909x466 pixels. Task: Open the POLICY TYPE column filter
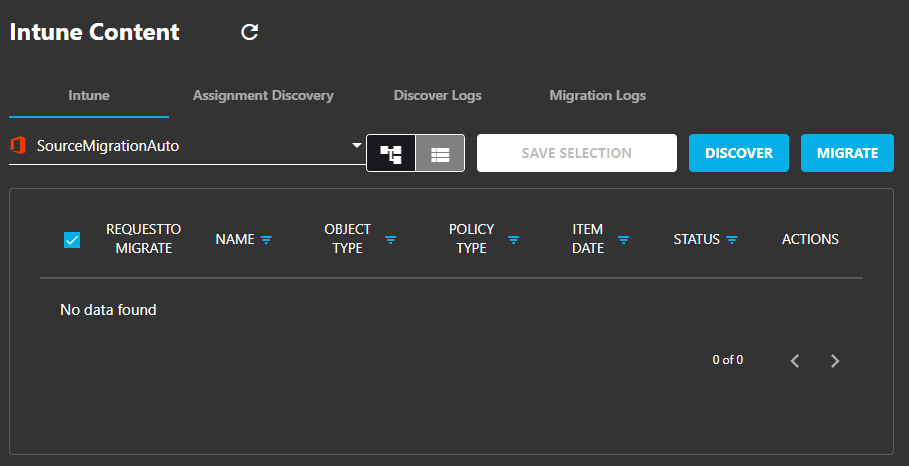(514, 239)
